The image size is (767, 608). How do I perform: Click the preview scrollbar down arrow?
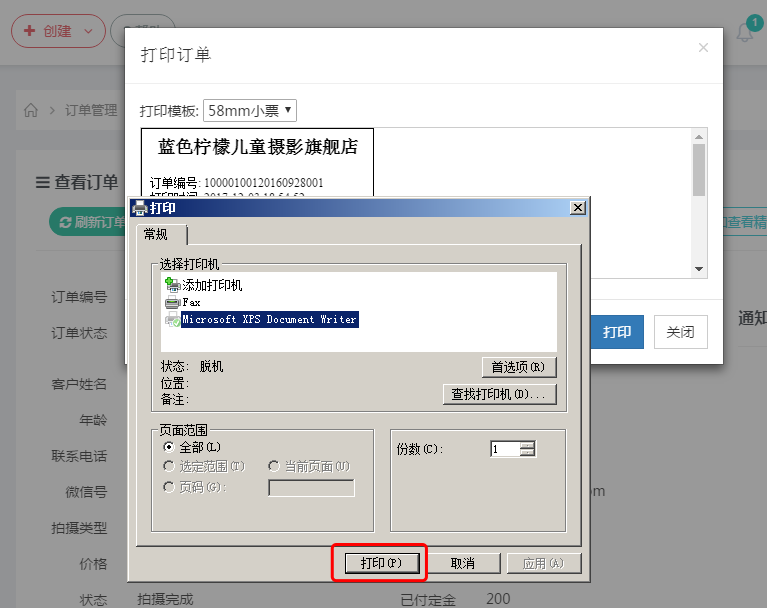(699, 269)
